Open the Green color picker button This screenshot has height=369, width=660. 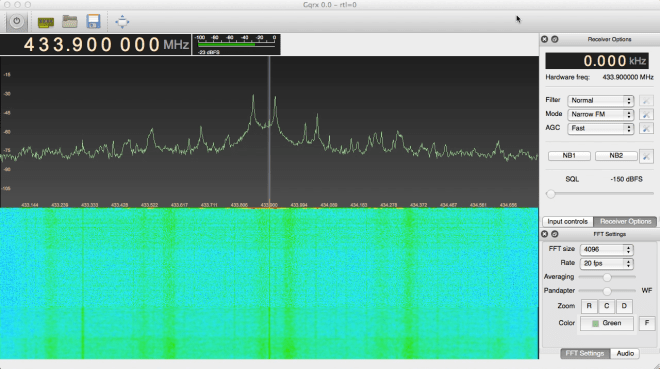pos(607,323)
